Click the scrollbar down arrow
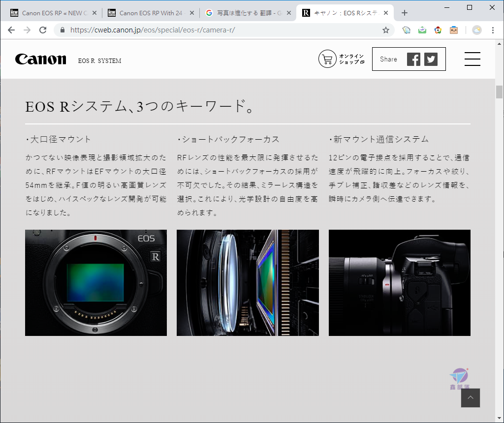Viewport: 504px width, 423px height. click(499, 418)
